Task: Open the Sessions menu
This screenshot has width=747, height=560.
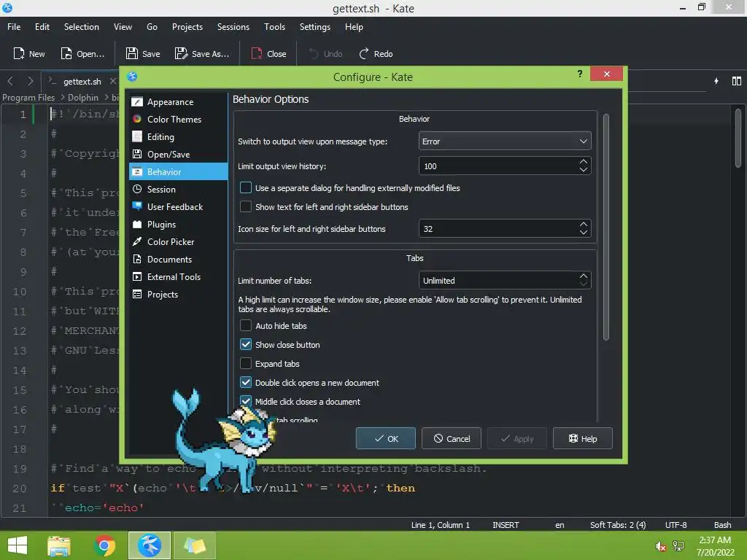Action: (233, 27)
